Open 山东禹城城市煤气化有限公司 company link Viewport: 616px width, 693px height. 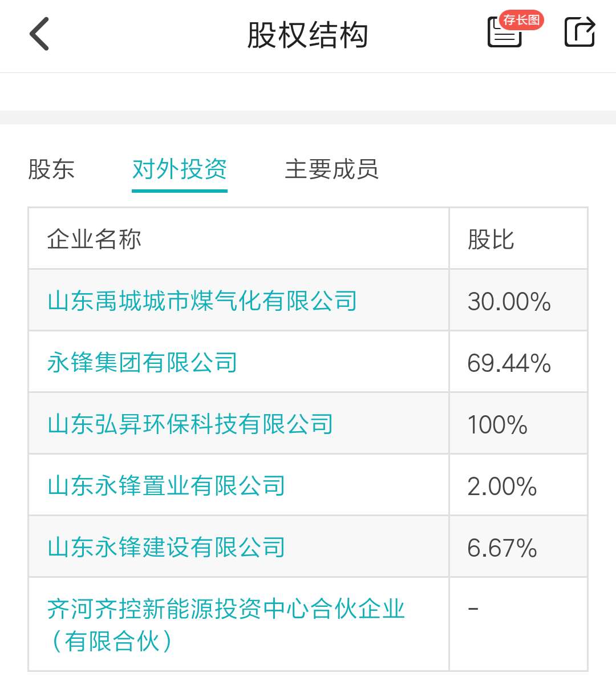coord(201,301)
